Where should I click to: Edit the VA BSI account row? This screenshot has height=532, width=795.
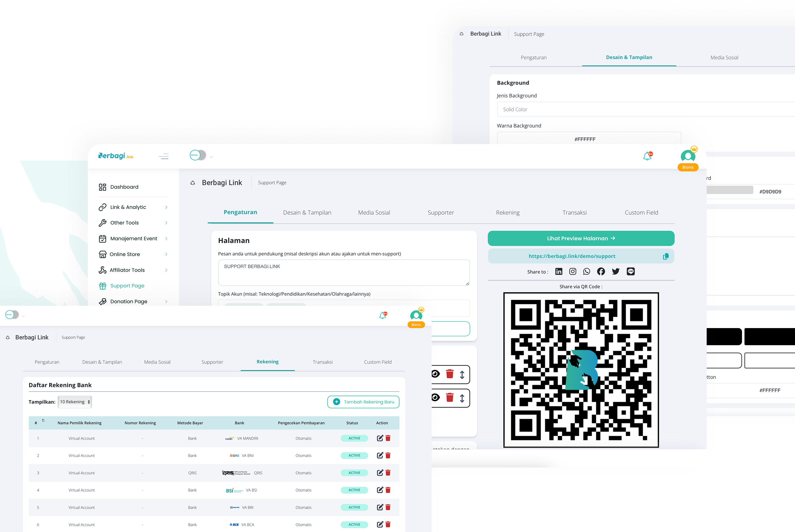[380, 490]
